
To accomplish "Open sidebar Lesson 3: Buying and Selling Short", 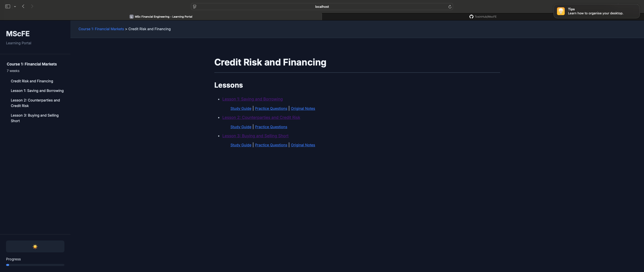I will (35, 118).
